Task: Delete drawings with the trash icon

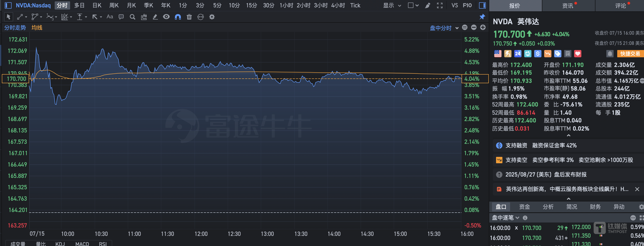Action: (x=189, y=17)
